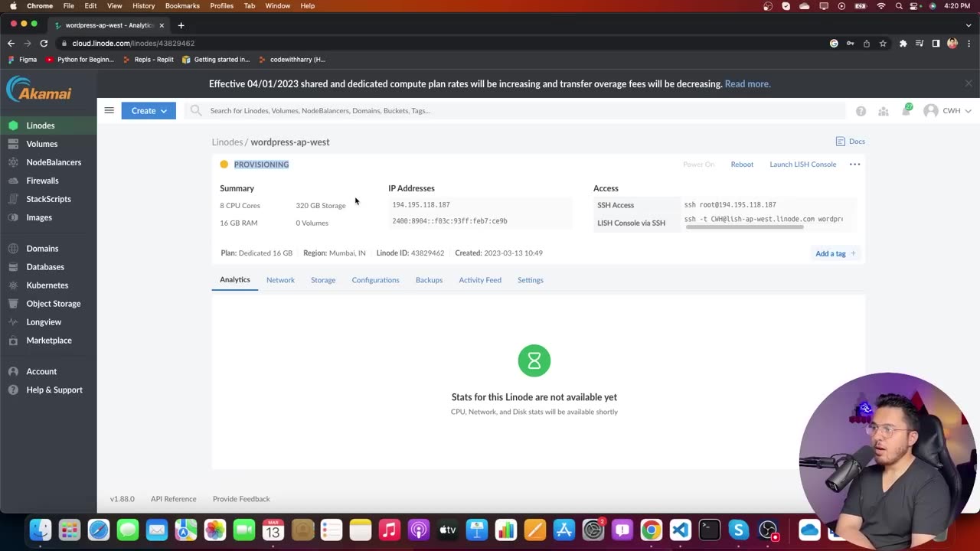Open the History menu in menu bar
Viewport: 980px width, 551px height.
[143, 5]
